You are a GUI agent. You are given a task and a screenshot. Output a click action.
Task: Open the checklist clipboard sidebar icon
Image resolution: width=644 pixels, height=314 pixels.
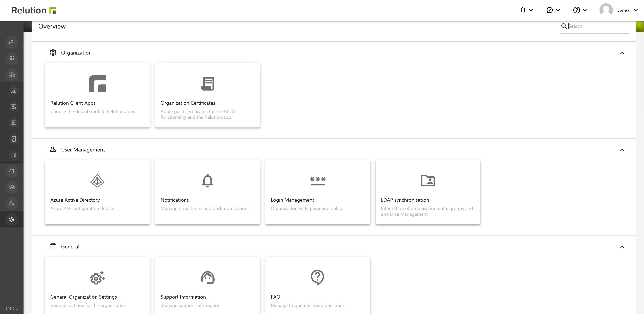coord(13,139)
